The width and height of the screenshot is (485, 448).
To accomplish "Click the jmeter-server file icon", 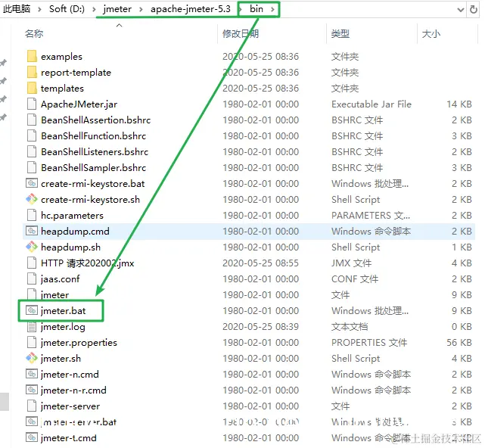I will coord(32,406).
